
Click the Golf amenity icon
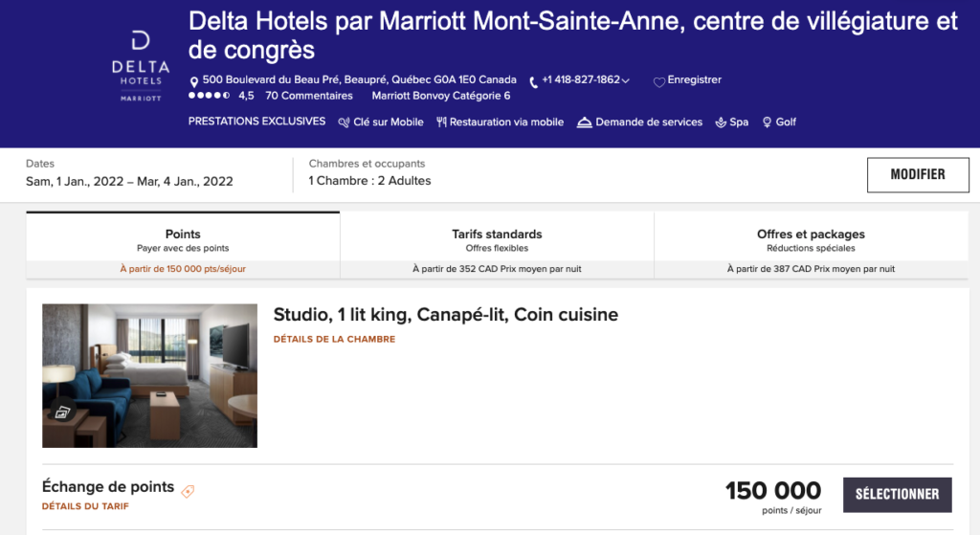pyautogui.click(x=767, y=123)
